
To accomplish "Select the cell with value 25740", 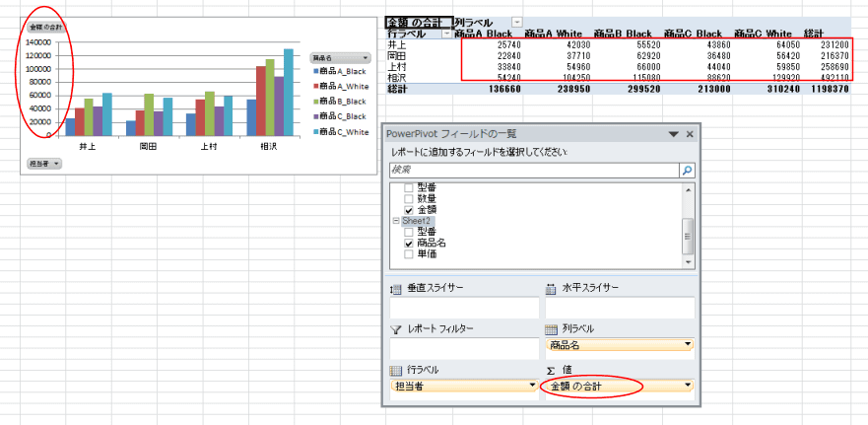I will pyautogui.click(x=489, y=44).
